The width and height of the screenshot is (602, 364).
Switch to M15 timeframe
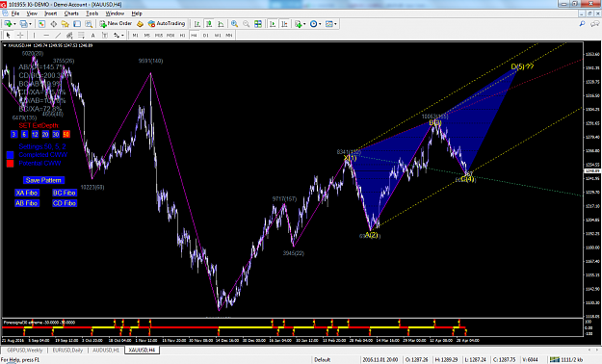(159, 36)
